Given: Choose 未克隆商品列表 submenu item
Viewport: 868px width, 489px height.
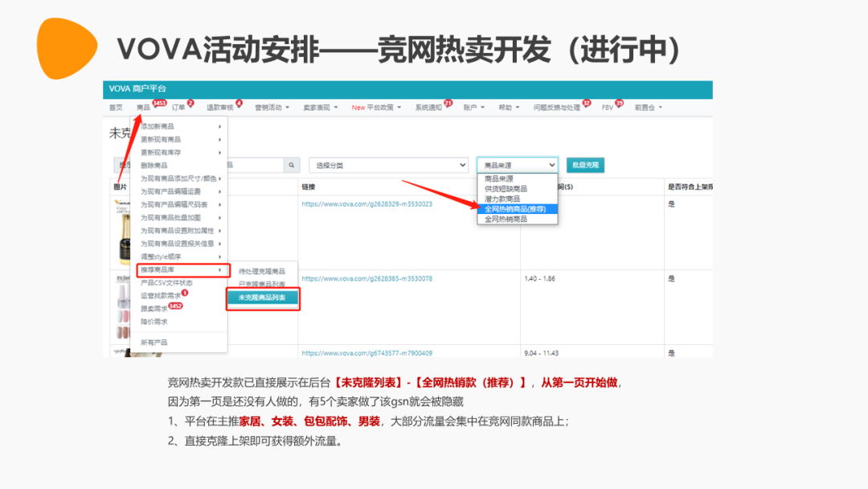Looking at the screenshot, I should (262, 298).
